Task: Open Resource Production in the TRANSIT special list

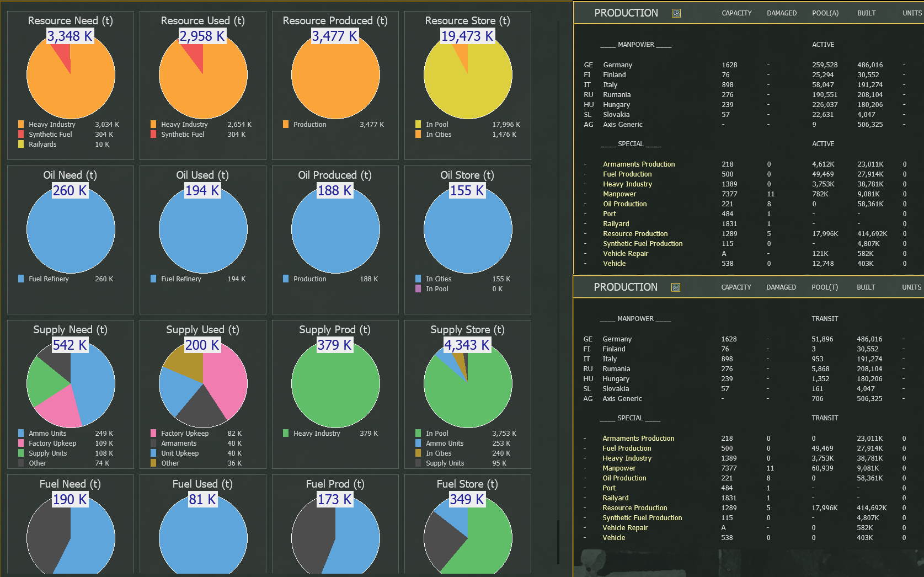Action: [635, 508]
